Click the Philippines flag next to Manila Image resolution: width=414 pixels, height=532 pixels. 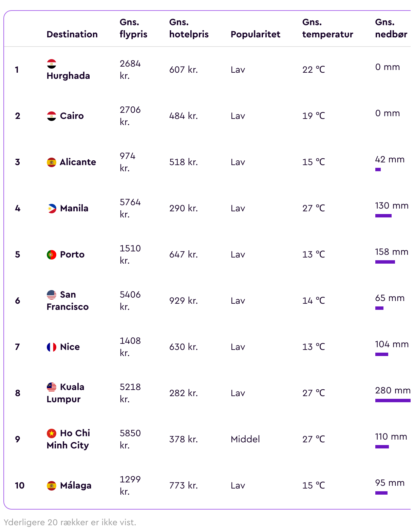click(x=52, y=208)
